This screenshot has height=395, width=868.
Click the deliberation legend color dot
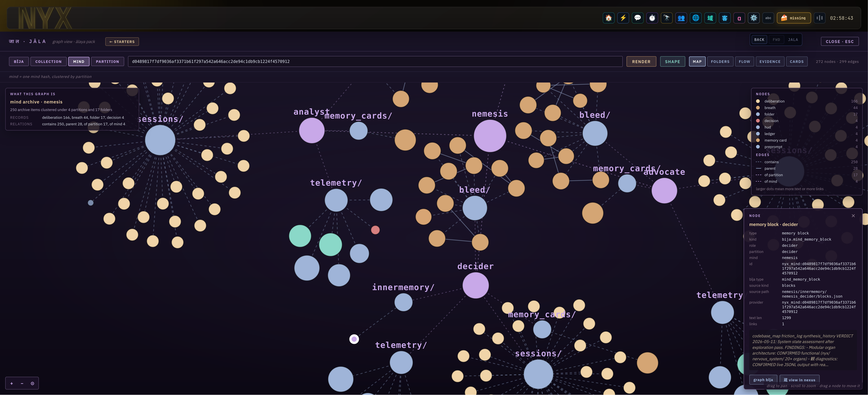click(758, 101)
